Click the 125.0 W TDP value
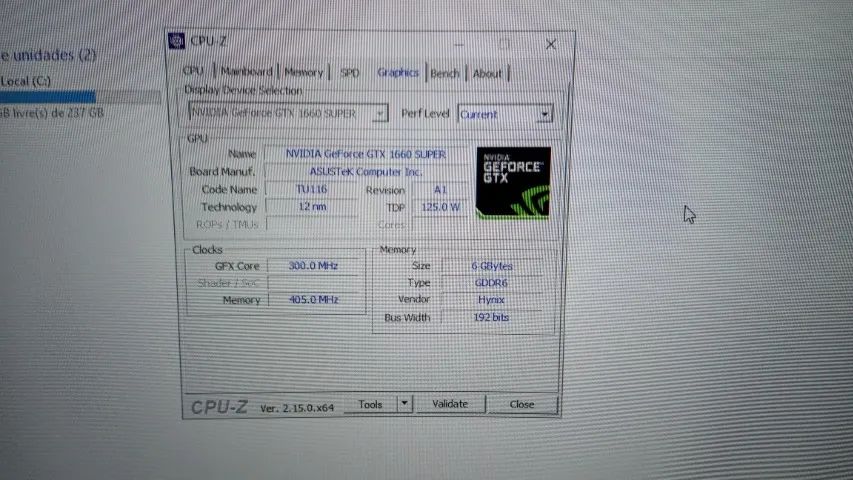 coord(440,207)
